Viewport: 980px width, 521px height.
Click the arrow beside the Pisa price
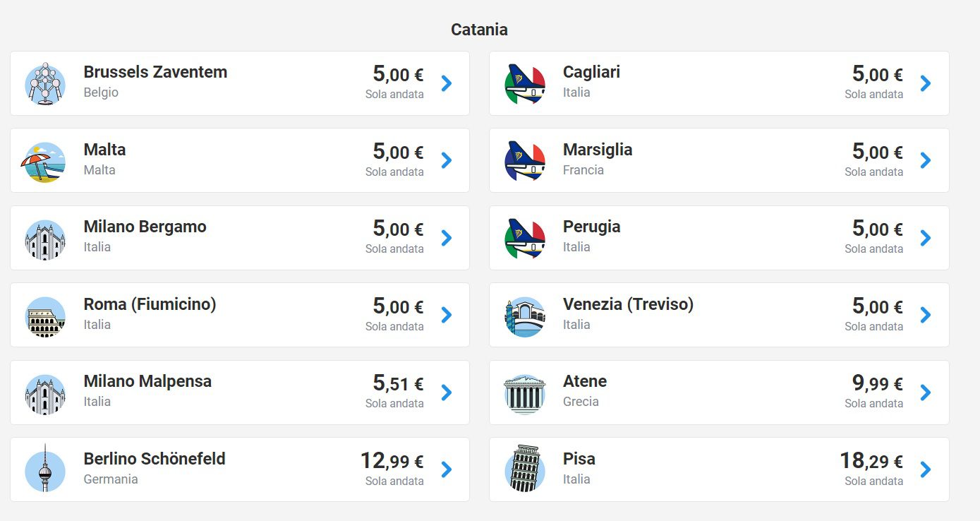926,469
